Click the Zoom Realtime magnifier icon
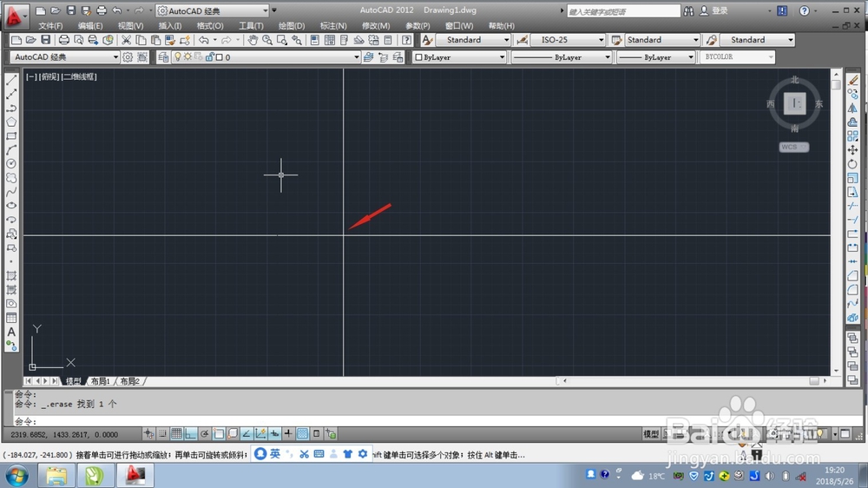 (x=266, y=40)
